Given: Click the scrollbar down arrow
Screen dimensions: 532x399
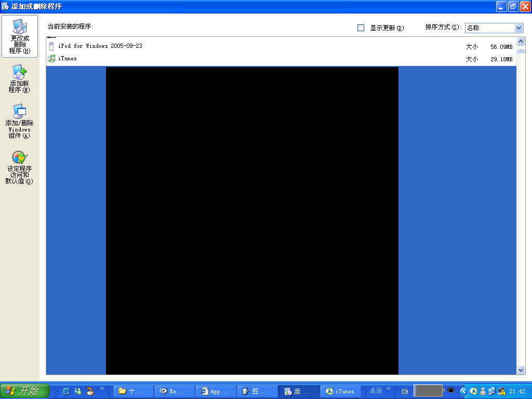Looking at the screenshot, I should (x=521, y=370).
